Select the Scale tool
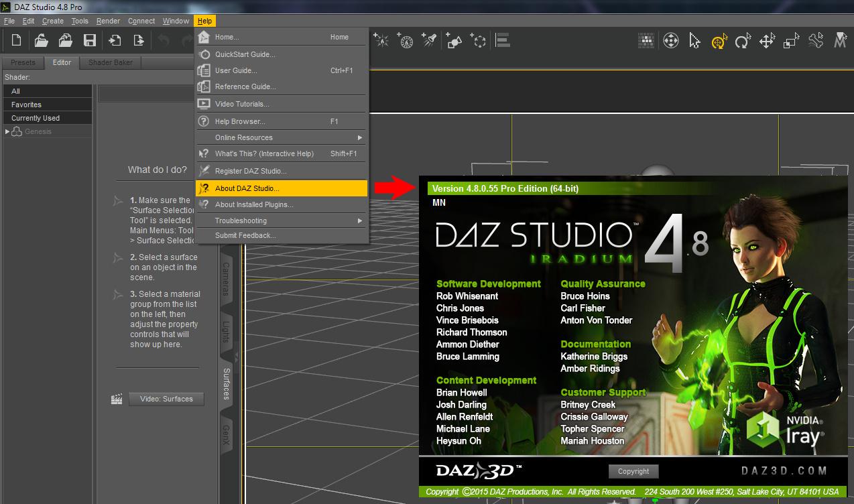The width and height of the screenshot is (854, 504). [791, 41]
